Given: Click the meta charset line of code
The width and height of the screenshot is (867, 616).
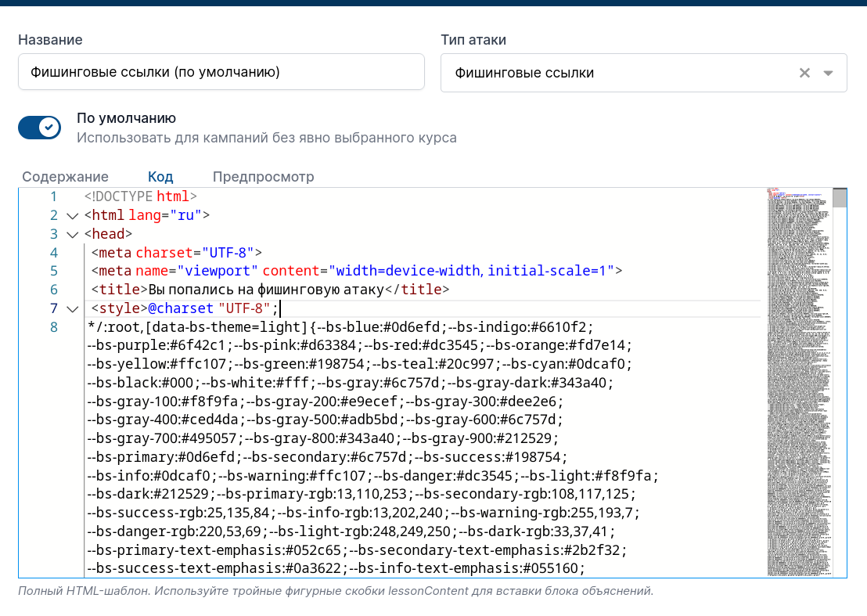Looking at the screenshot, I should click(x=176, y=253).
